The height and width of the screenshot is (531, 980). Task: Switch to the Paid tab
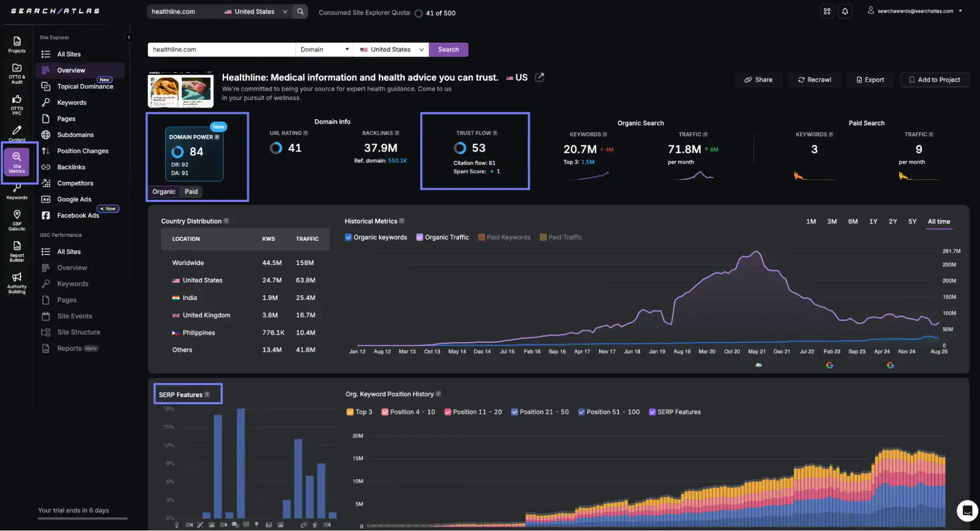191,192
